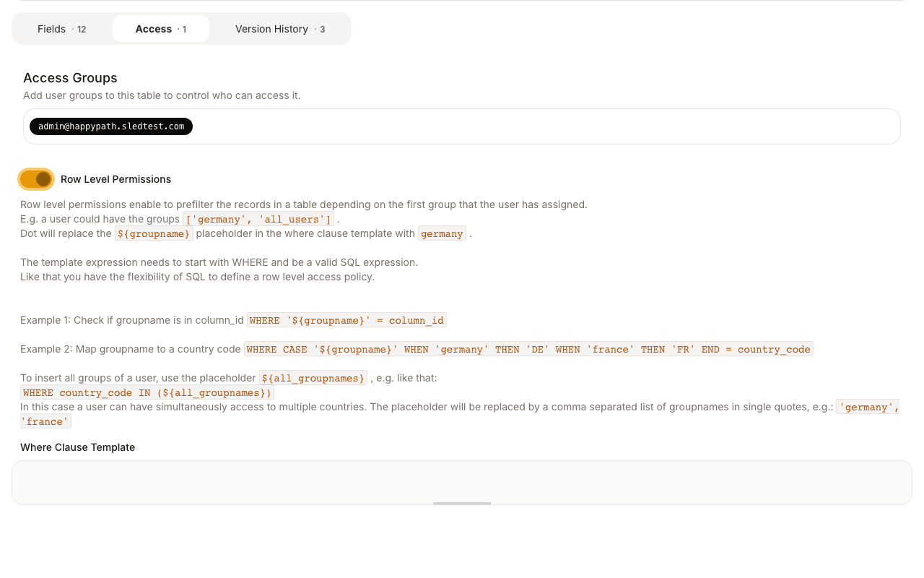Click the 12 count beside Fields
This screenshot has width=924, height=578.
coord(82,30)
